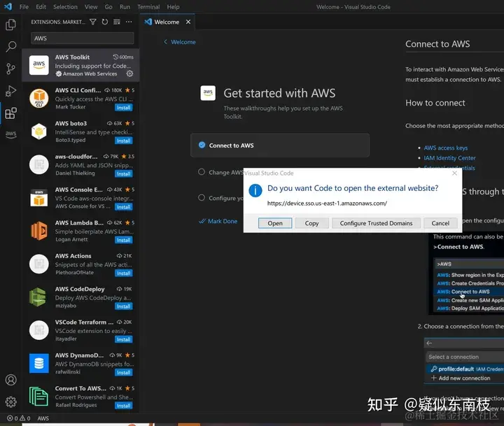Open the Manage gear in activity bar
Screen dimensions: 504x426
10,402
